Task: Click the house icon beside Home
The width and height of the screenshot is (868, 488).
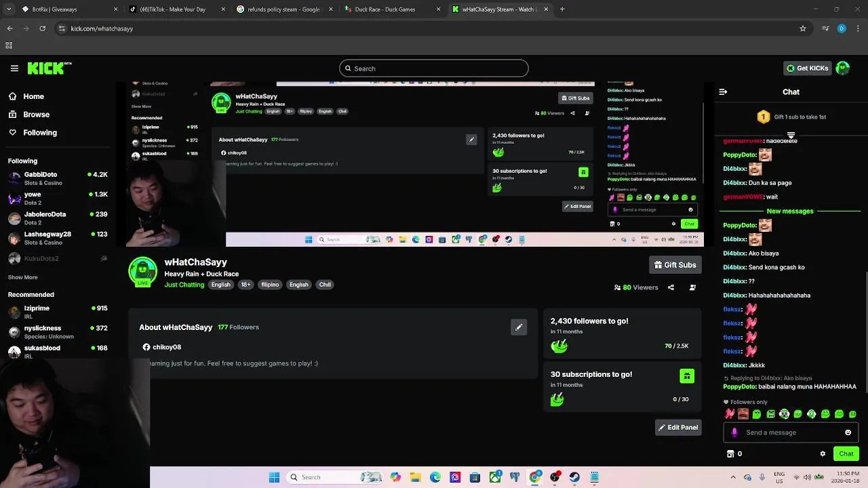Action: pyautogui.click(x=12, y=96)
